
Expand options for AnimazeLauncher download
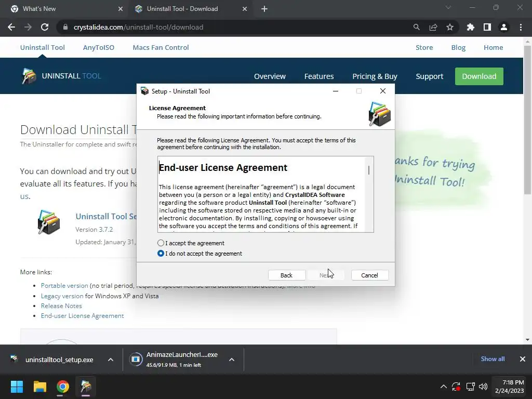tap(232, 360)
